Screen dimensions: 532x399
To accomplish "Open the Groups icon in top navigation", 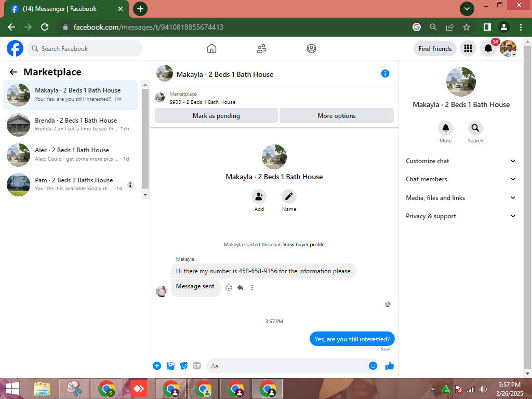I will click(x=311, y=48).
